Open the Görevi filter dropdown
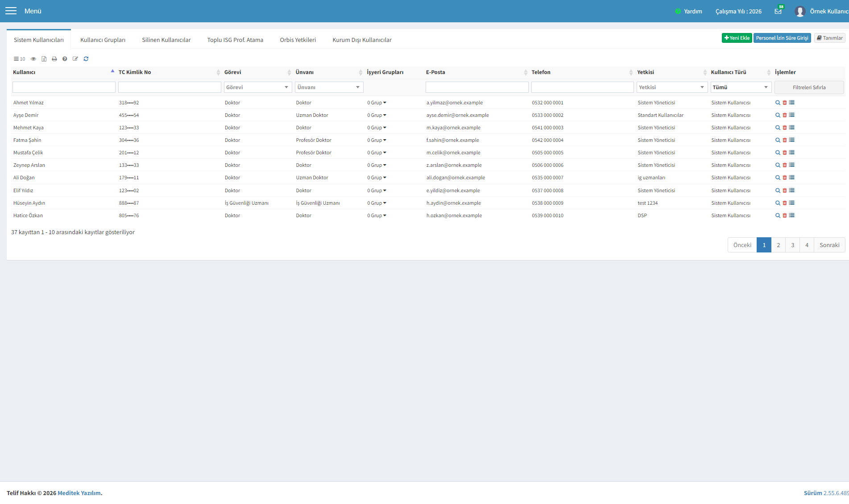Image resolution: width=849 pixels, height=504 pixels. (258, 87)
